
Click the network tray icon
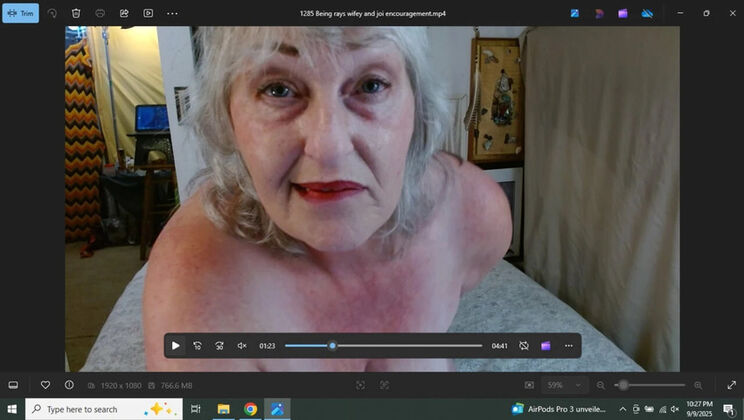662,409
